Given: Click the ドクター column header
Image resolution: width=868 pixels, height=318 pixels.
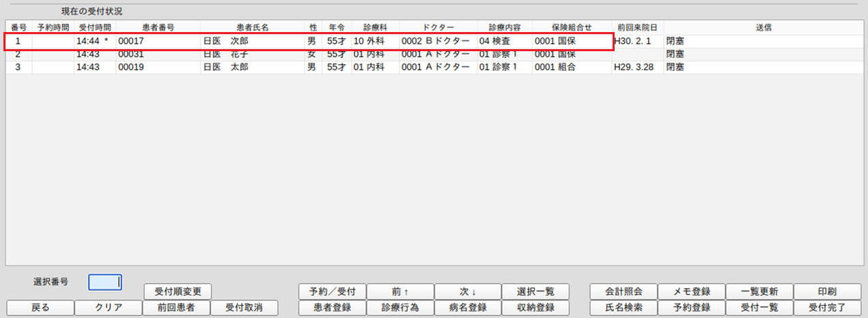Looking at the screenshot, I should [438, 27].
